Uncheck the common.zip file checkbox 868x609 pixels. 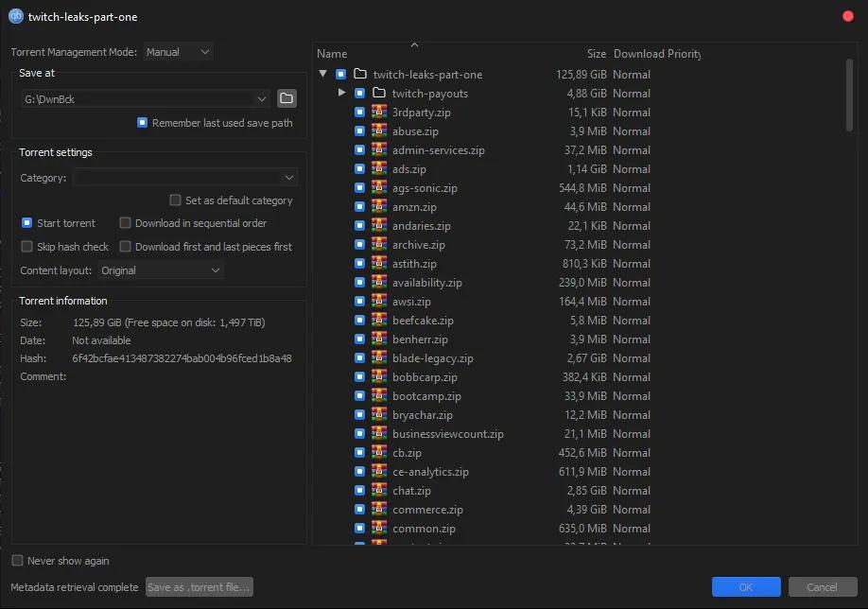point(360,528)
